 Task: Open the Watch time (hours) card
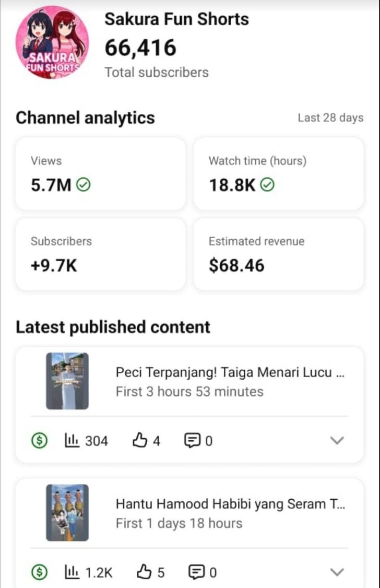[278, 174]
